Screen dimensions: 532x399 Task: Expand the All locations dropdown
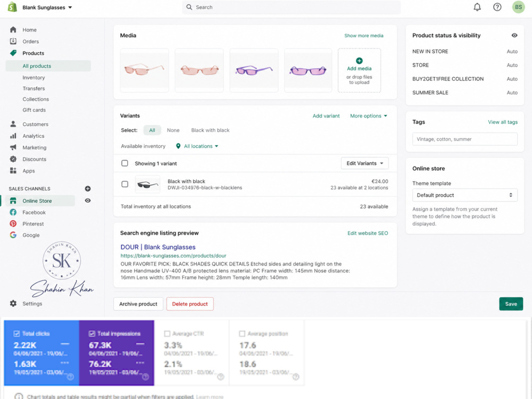tap(201, 146)
